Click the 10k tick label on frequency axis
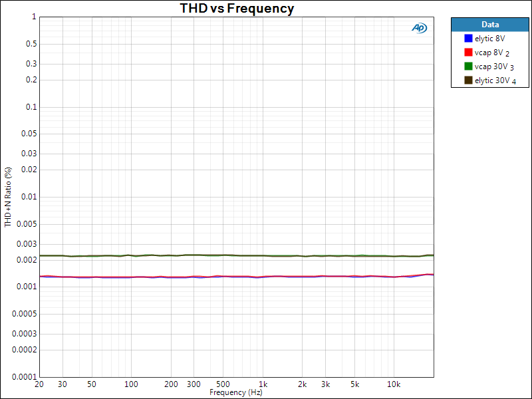The image size is (532, 399). (394, 384)
